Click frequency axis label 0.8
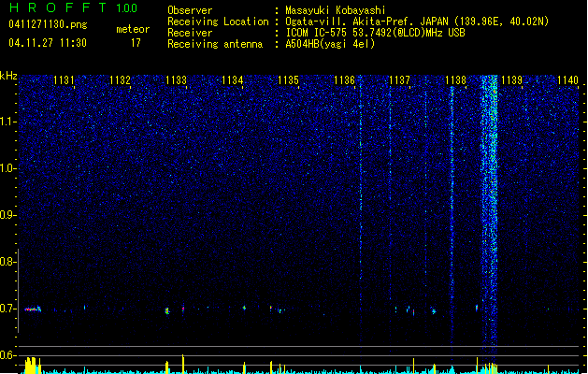This screenshot has height=374, width=588. (7, 262)
